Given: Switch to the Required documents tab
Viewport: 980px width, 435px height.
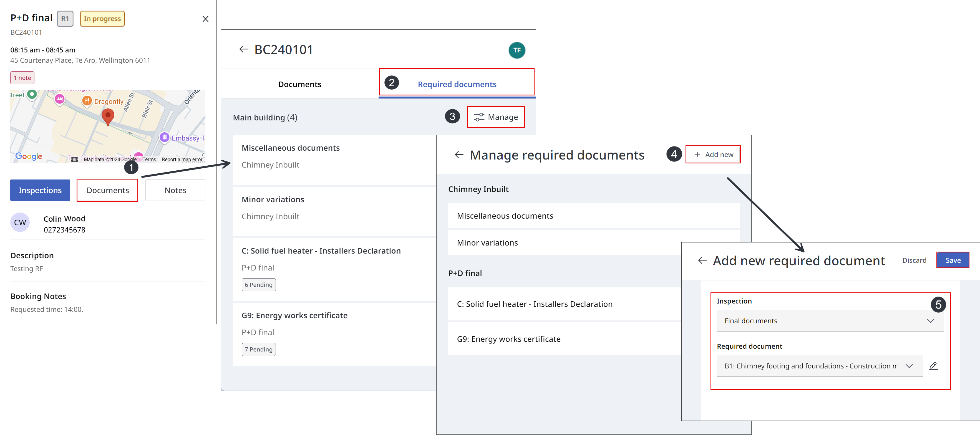Looking at the screenshot, I should tap(457, 84).
